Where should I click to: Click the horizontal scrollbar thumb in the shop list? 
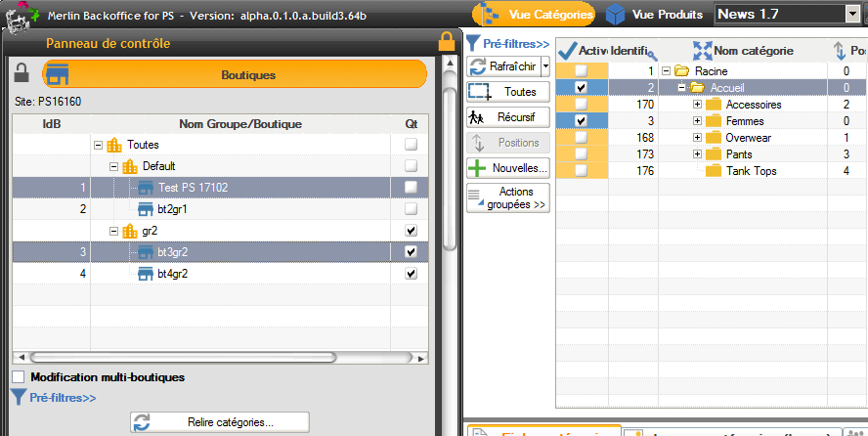[183, 358]
